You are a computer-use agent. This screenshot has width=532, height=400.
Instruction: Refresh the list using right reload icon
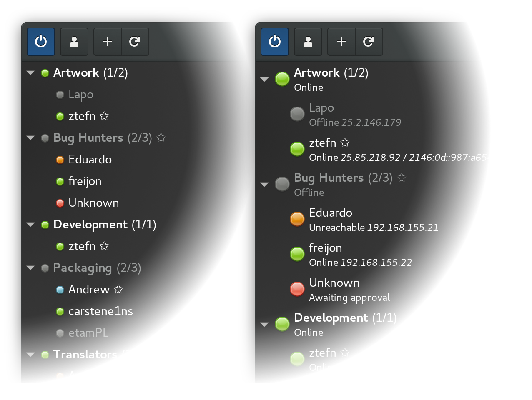tap(369, 42)
